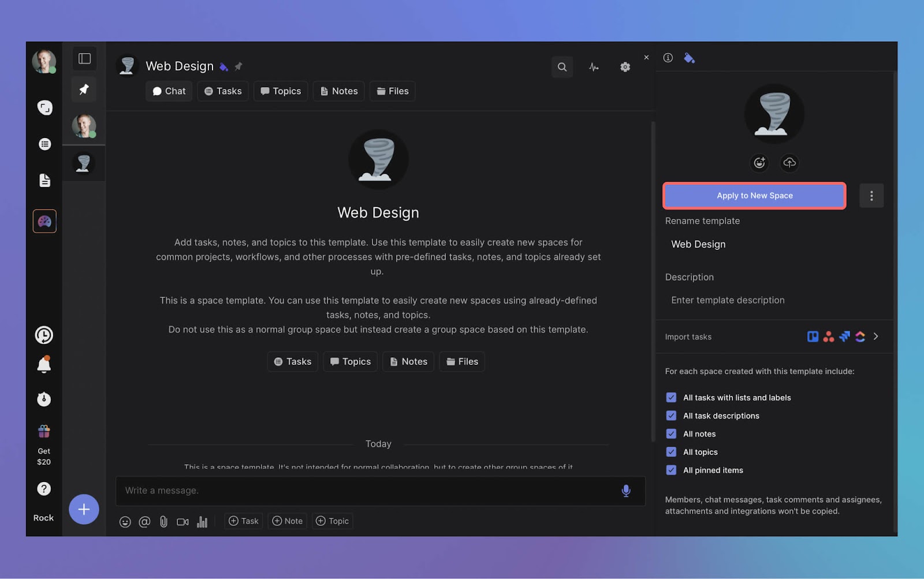Open My Tasks list icon in sidebar
The image size is (924, 579).
(x=44, y=144)
